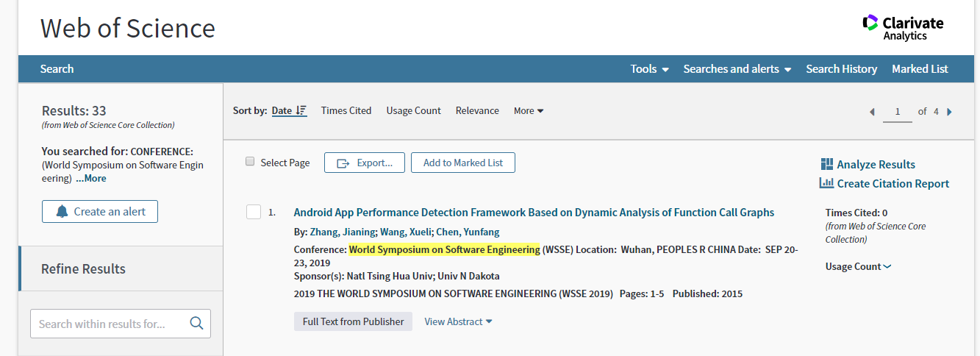Viewport: 980px width, 356px height.
Task: Toggle the date sort order icon
Action: (301, 110)
